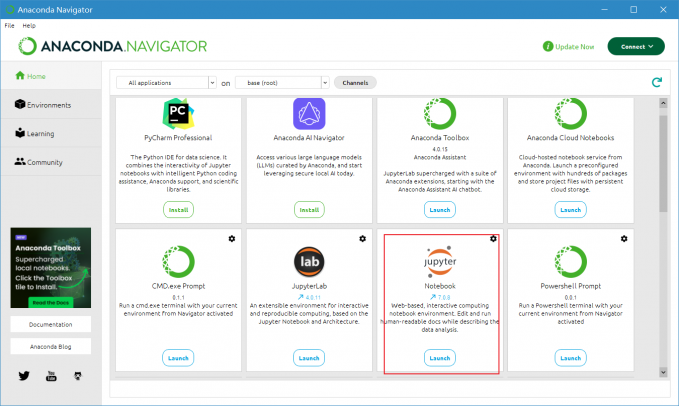The height and width of the screenshot is (406, 679).
Task: Open the Anaconda Blog link
Action: click(x=51, y=346)
